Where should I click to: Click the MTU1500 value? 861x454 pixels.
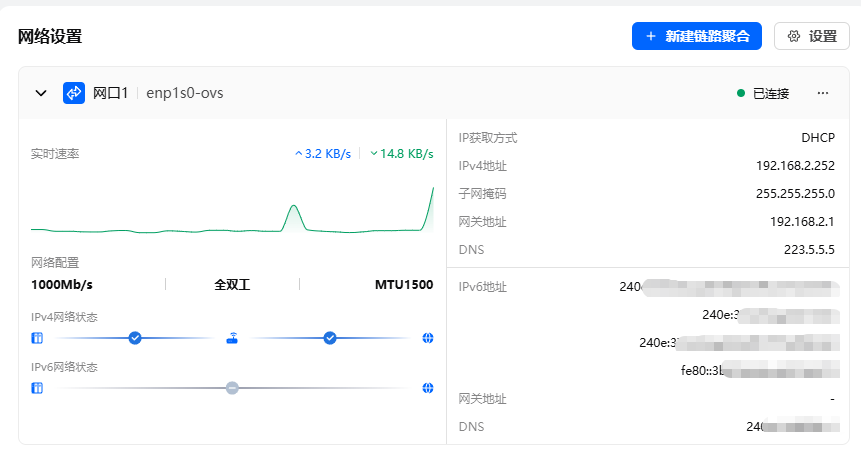pos(404,285)
